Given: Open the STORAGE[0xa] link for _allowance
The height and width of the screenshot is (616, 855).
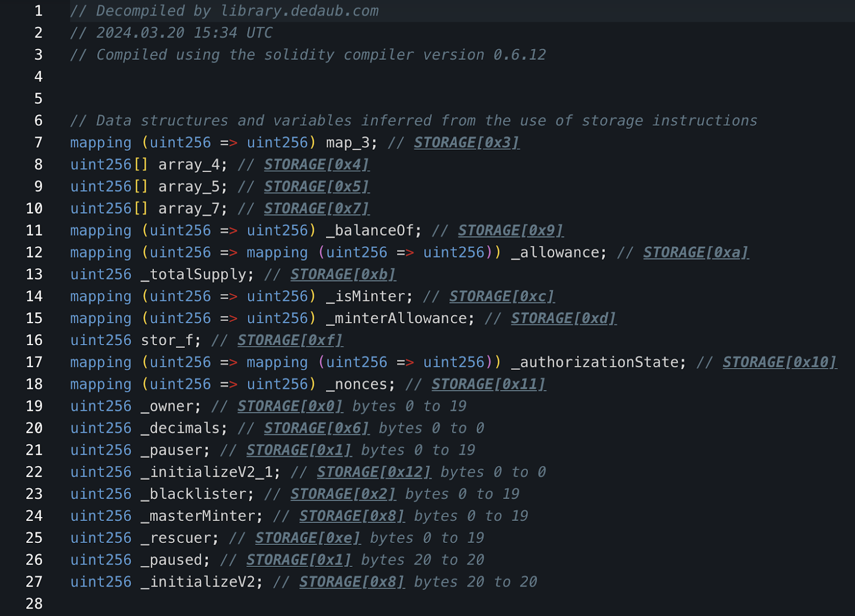Looking at the screenshot, I should [x=696, y=252].
